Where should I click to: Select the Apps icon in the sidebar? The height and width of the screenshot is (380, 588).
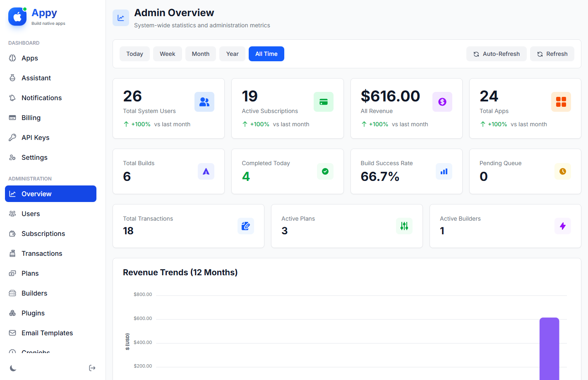[13, 58]
